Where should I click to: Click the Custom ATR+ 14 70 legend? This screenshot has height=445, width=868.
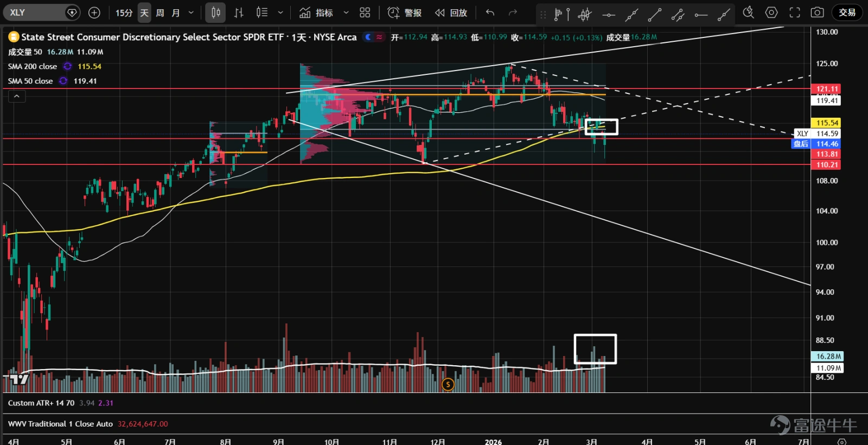pyautogui.click(x=41, y=403)
